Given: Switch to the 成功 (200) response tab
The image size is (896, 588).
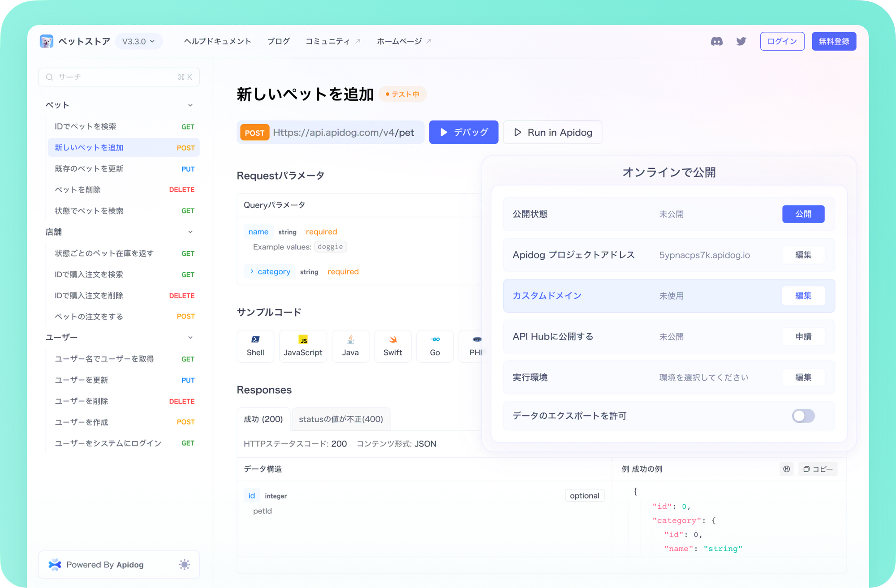Looking at the screenshot, I should tap(263, 419).
